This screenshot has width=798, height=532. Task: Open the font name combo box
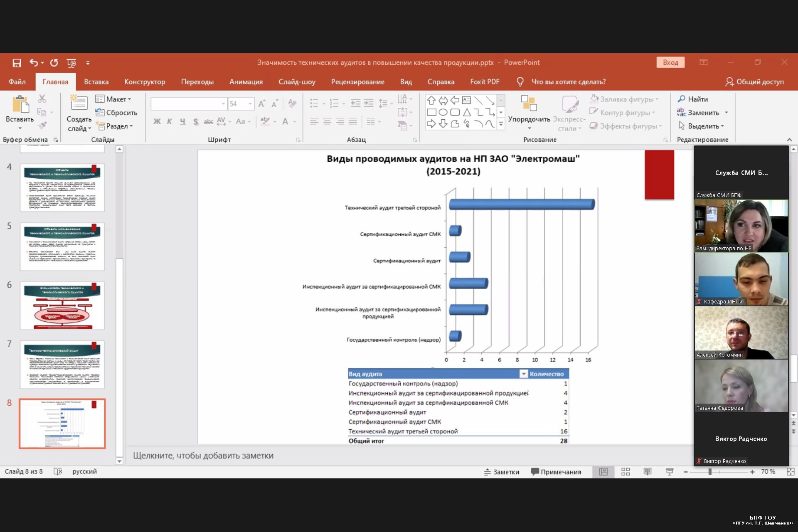point(189,103)
